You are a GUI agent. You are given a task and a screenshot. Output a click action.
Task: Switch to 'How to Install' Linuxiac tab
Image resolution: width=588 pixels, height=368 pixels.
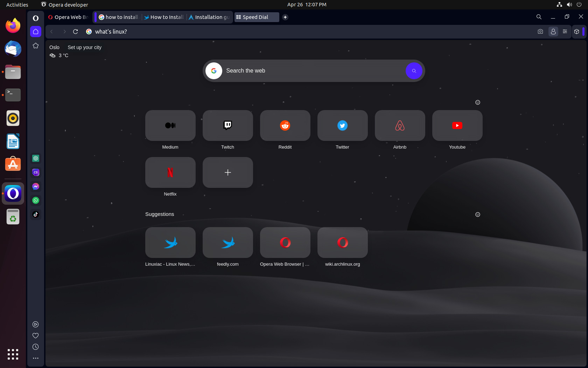(164, 17)
